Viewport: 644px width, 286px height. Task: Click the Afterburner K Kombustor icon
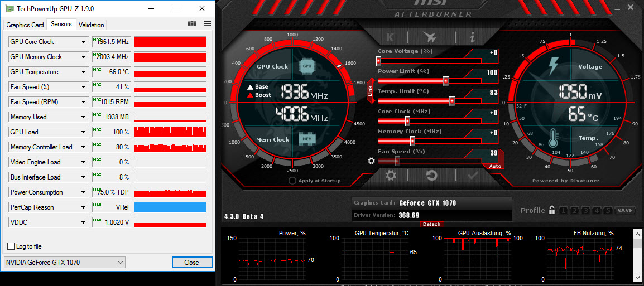coord(390,38)
